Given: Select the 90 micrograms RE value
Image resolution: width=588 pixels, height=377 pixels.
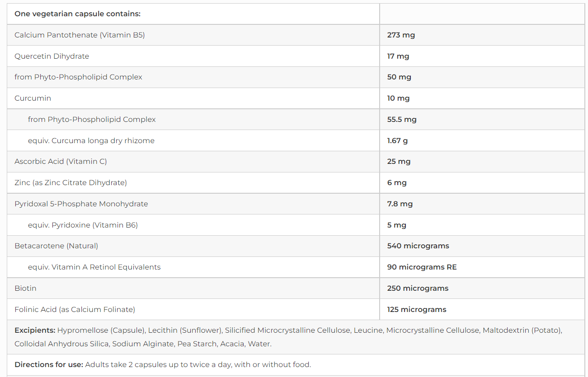Looking at the screenshot, I should point(422,267).
